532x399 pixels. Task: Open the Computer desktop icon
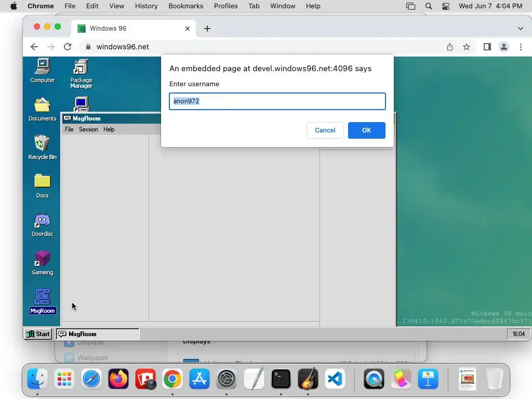point(43,71)
